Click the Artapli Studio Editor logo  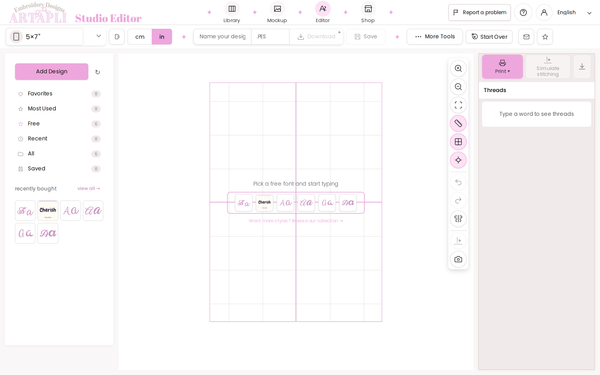(75, 13)
